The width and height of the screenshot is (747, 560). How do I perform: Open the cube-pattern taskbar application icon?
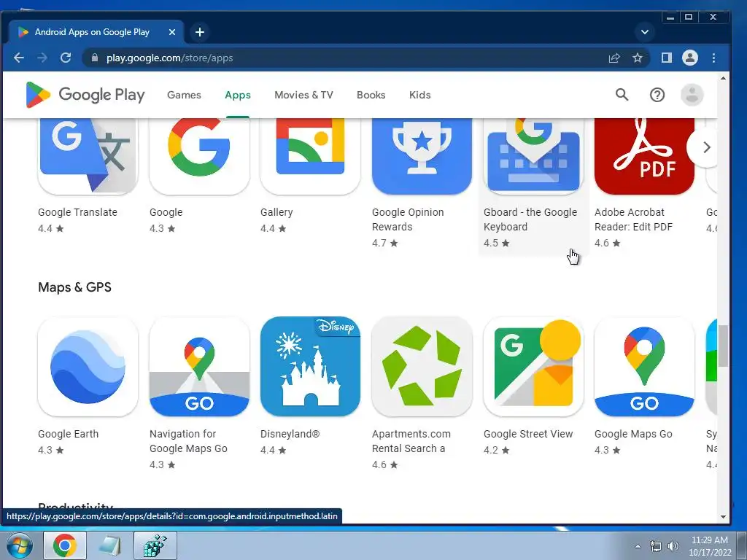point(155,545)
